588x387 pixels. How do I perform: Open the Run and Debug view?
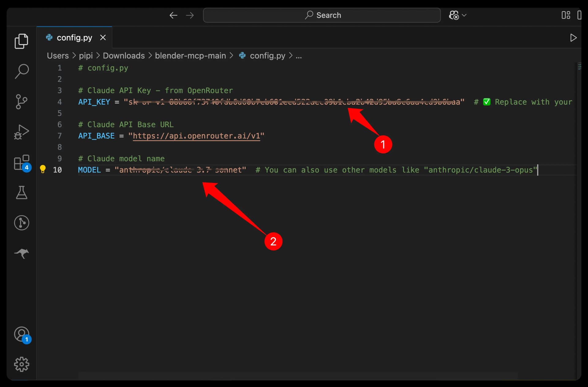[x=21, y=132]
